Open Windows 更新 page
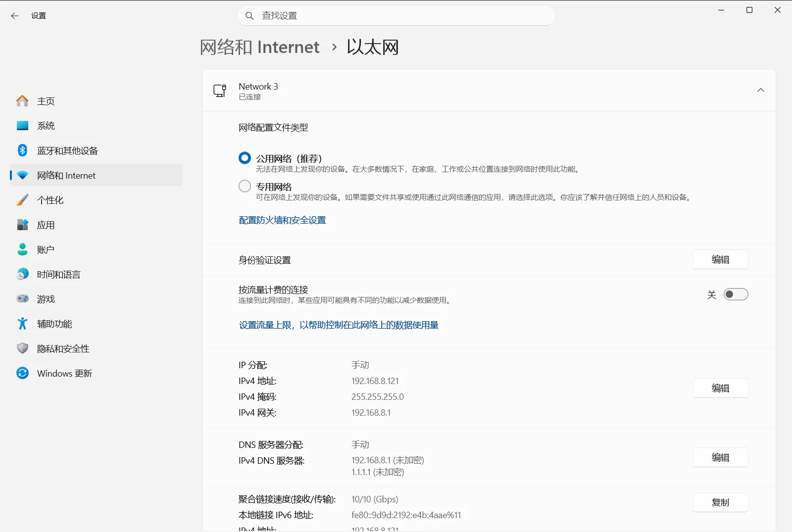The image size is (792, 532). (x=96, y=373)
